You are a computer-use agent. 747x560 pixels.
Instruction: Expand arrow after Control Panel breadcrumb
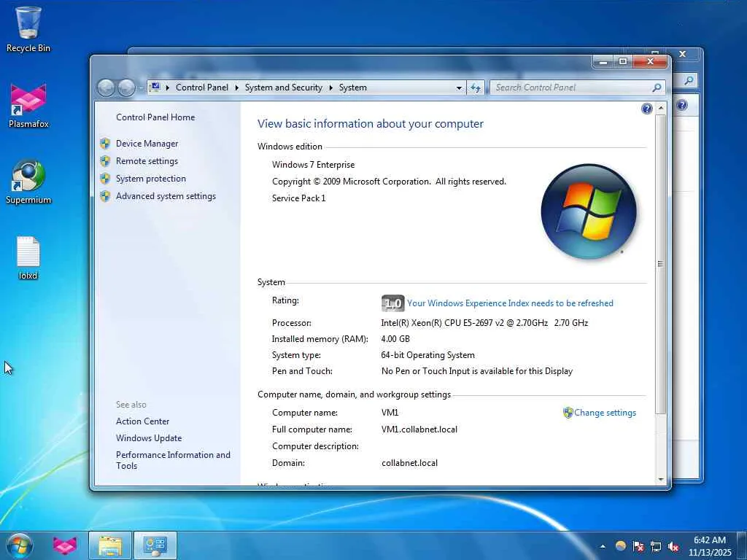237,87
